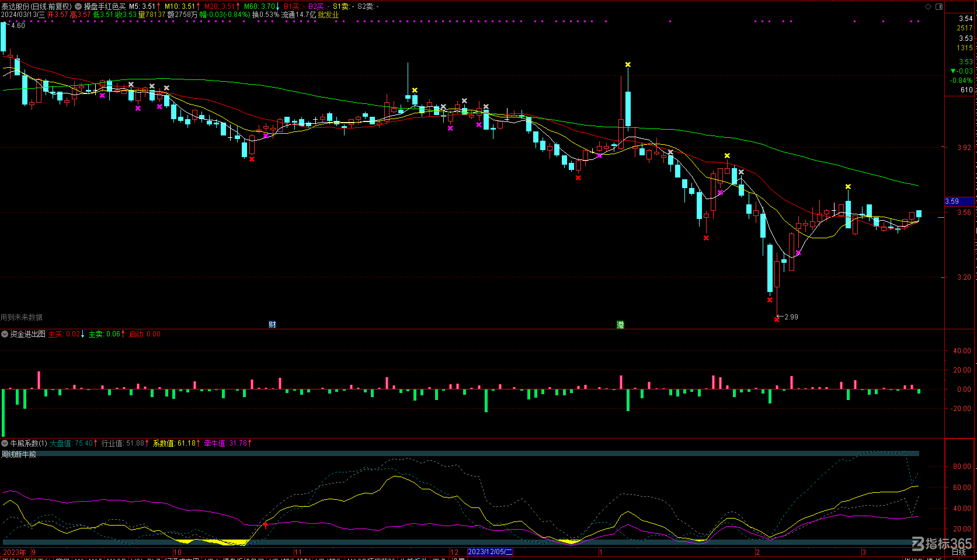Image resolution: width=977 pixels, height=560 pixels.
Task: Click the 批发业 industry link
Action: 328,15
